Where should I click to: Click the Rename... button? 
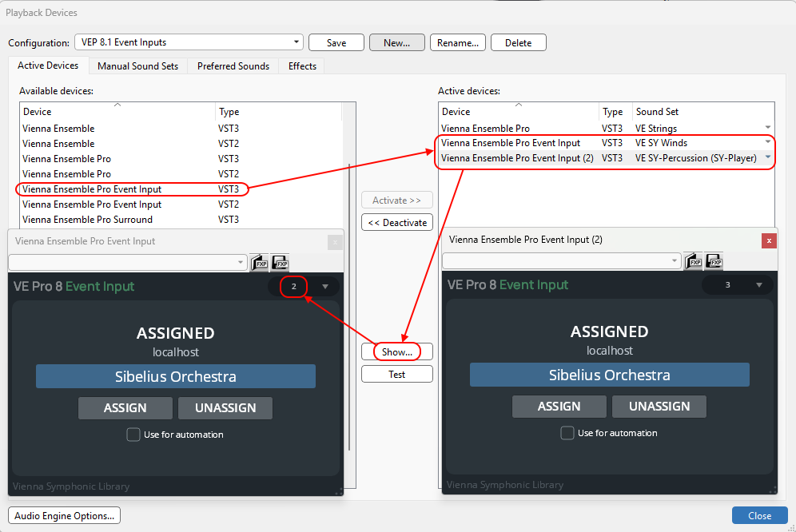(x=458, y=42)
